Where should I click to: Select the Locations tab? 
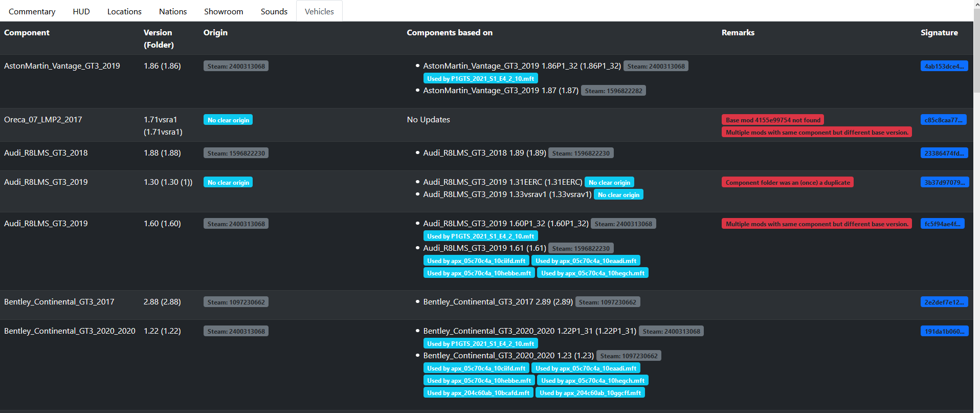(x=124, y=11)
